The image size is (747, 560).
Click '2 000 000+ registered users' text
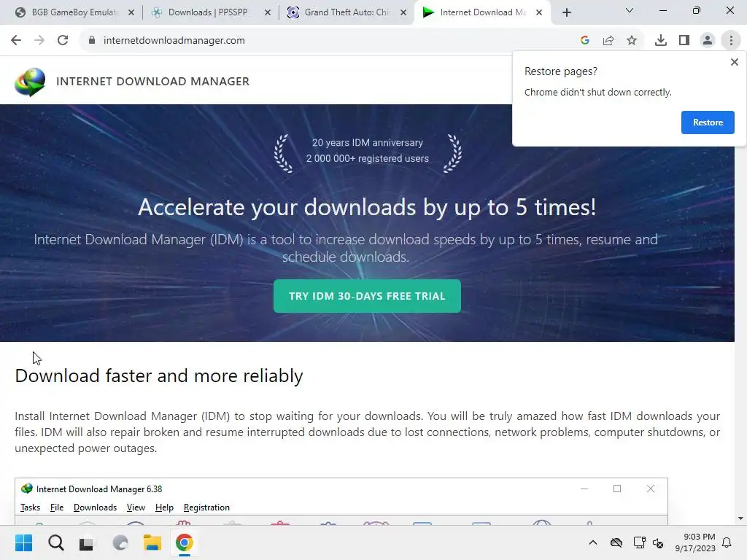(368, 158)
